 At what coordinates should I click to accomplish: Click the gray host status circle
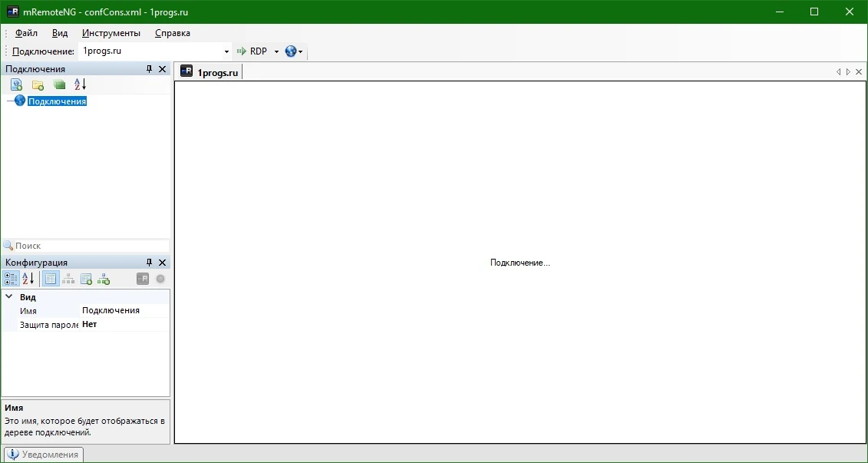click(160, 279)
